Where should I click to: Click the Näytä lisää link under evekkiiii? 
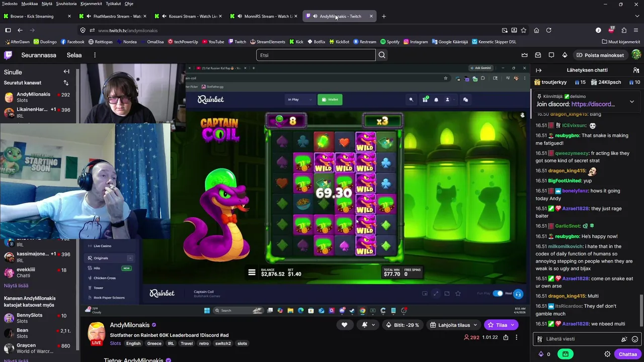coord(16,286)
